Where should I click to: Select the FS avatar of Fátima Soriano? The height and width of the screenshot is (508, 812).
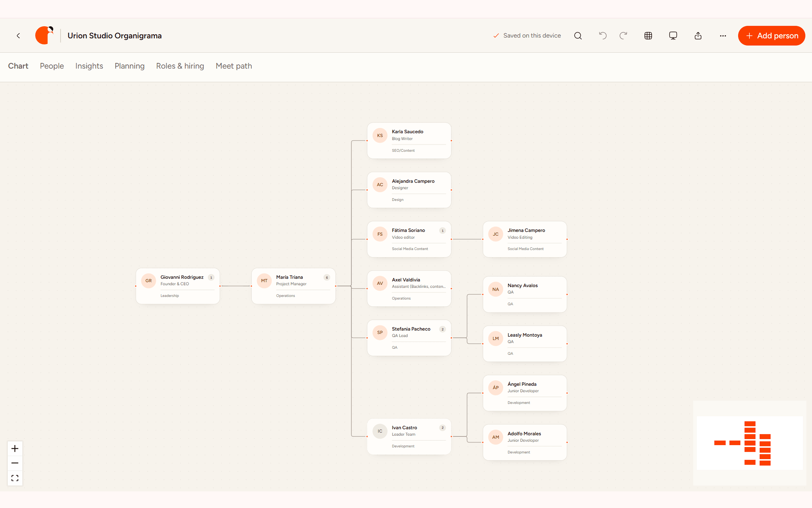point(380,234)
